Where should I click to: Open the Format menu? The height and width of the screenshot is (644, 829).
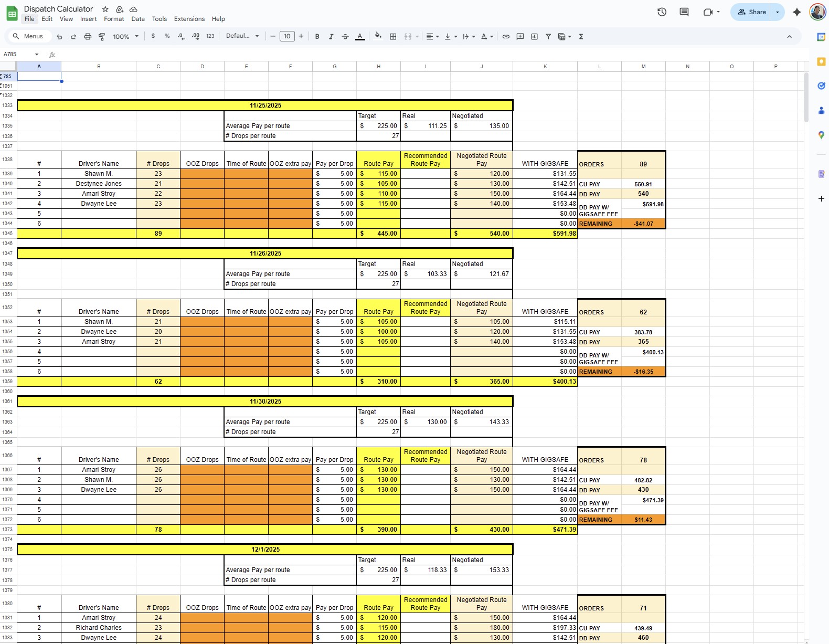pos(114,19)
